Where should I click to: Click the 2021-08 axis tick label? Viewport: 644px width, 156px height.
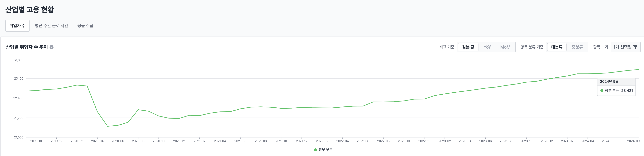click(x=261, y=141)
